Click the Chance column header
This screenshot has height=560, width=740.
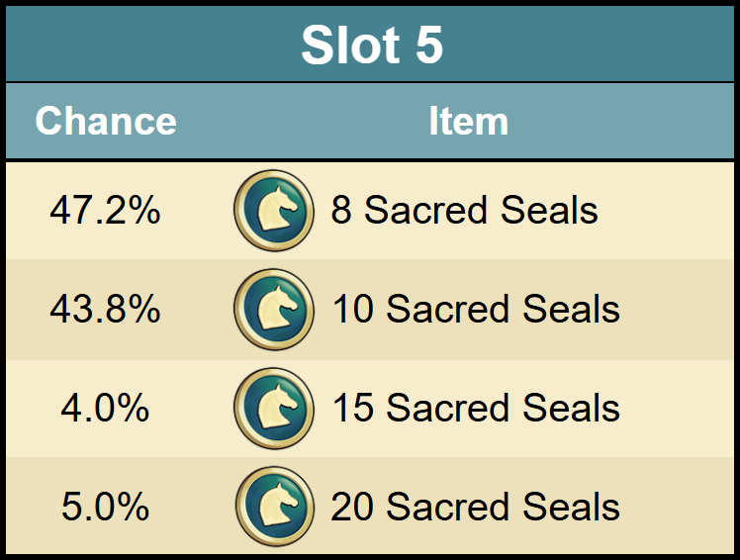106,121
